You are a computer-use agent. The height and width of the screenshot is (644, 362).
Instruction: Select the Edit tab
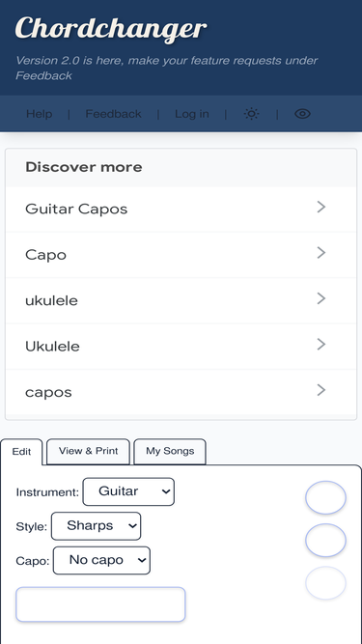(21, 452)
